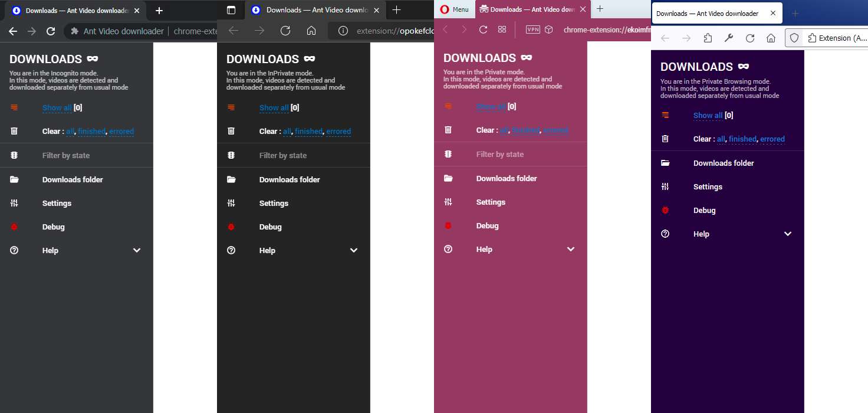
Task: Select the Downloads tab in the Firefox window
Action: click(x=717, y=14)
